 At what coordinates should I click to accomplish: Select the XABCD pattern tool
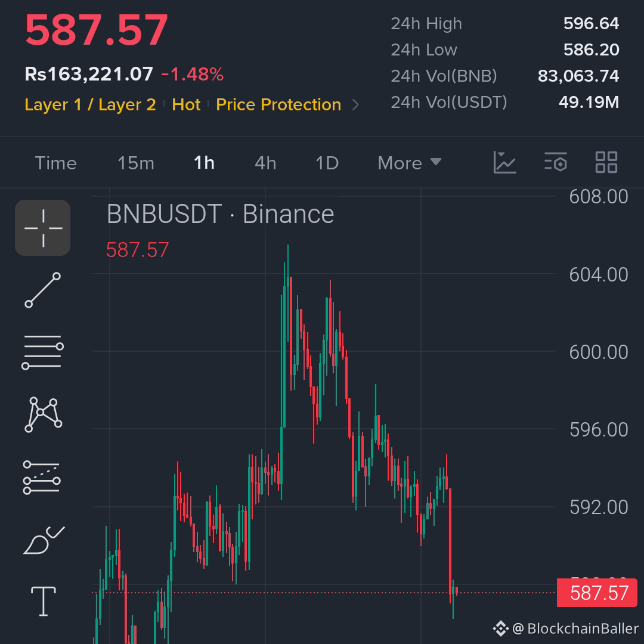coord(43,415)
